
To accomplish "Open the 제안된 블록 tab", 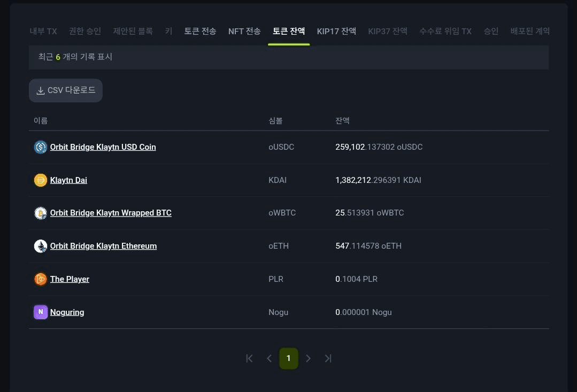I will point(133,32).
